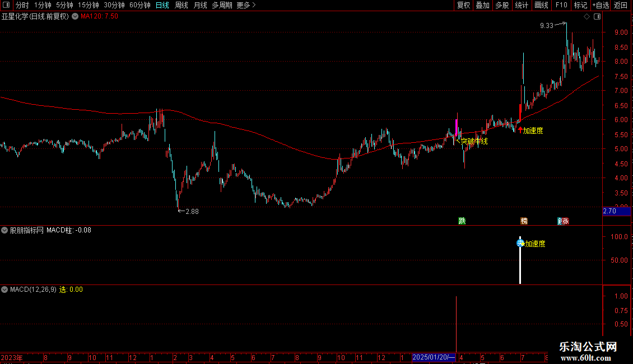Expand main chart indicator dropdown next to 亚星化学

75,17
